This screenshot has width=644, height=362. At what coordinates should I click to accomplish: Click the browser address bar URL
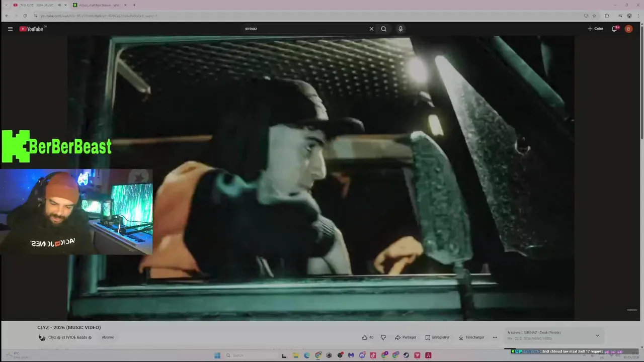99,16
